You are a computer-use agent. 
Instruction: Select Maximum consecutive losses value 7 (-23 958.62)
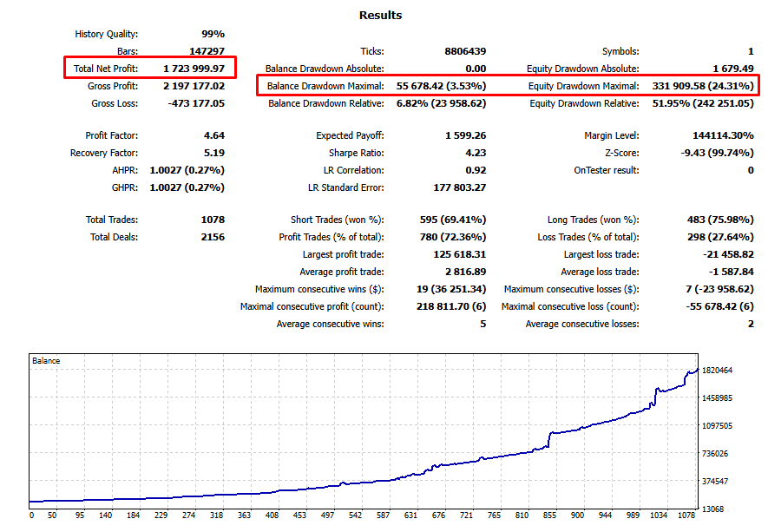[719, 289]
